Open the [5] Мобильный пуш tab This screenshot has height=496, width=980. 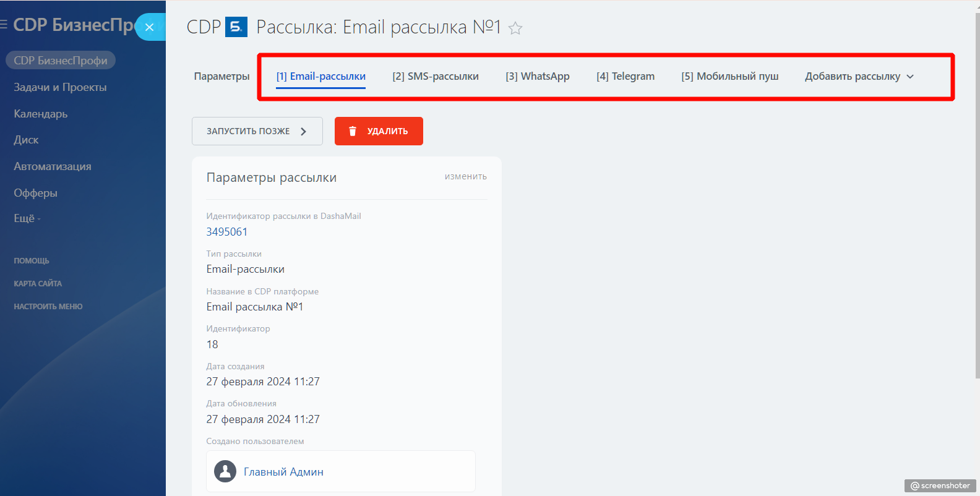[x=730, y=76]
